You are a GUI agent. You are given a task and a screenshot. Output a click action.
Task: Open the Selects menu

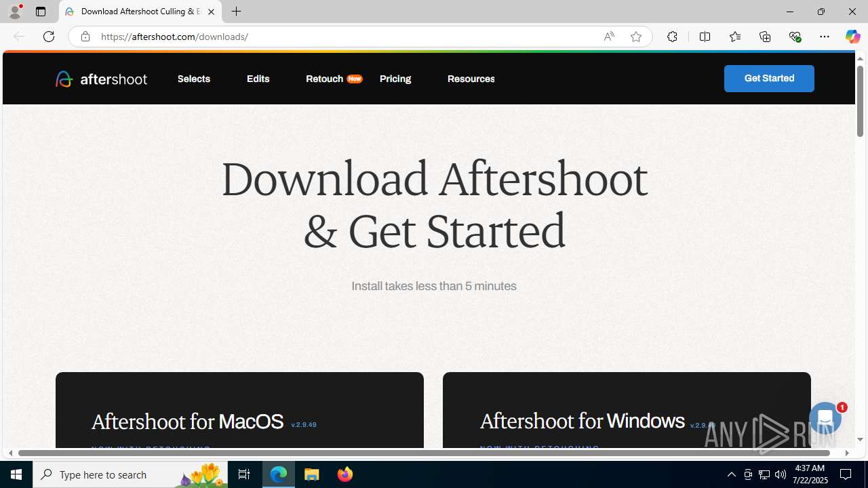click(x=194, y=79)
